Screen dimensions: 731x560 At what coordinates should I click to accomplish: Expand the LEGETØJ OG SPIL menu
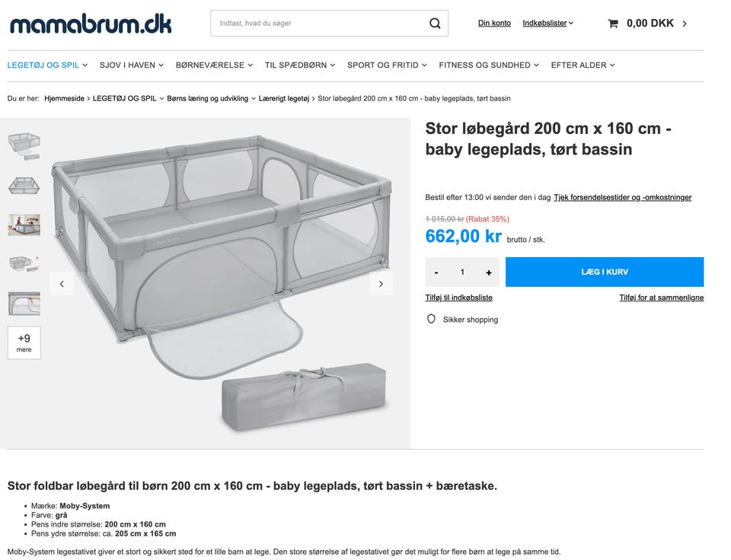point(47,65)
